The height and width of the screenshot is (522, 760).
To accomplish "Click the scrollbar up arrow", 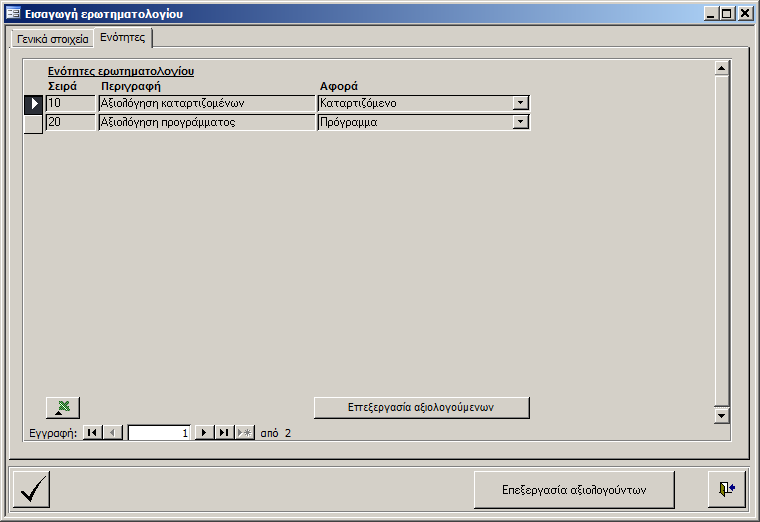I will click(720, 68).
